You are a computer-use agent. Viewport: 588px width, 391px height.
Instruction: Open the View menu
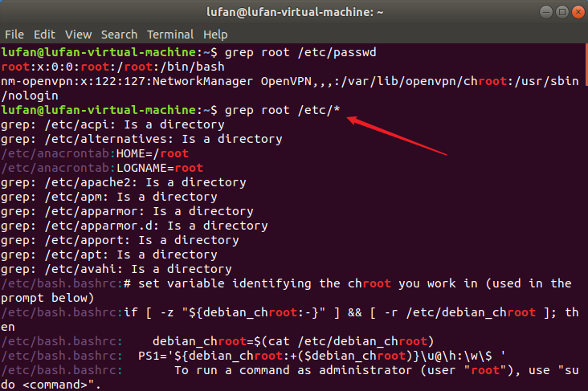[78, 35]
